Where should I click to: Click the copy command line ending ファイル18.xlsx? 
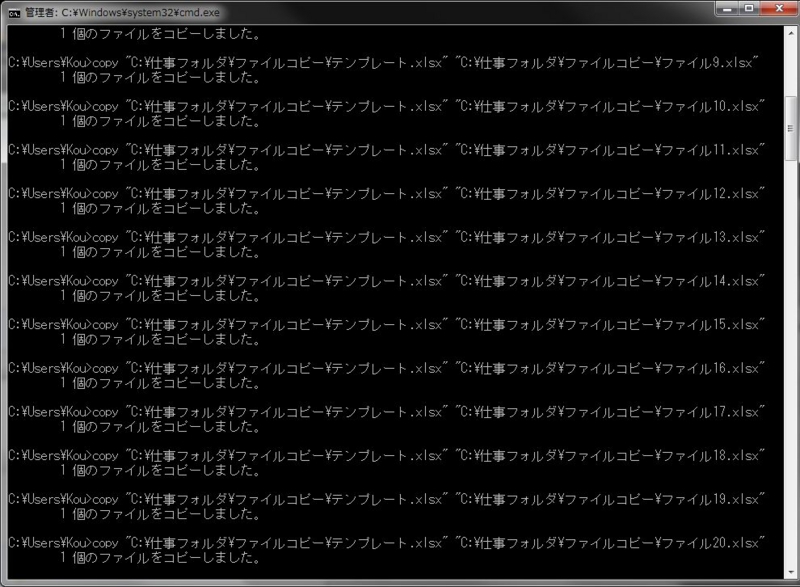click(x=386, y=455)
